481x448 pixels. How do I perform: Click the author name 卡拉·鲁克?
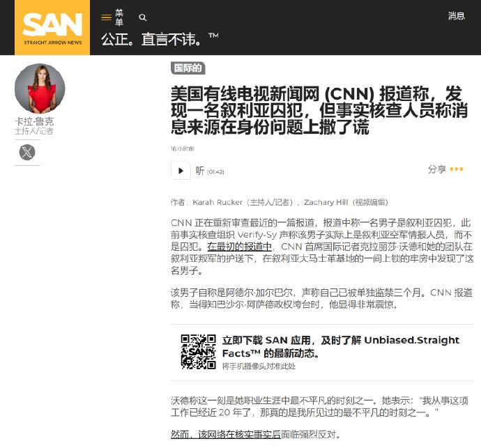tap(34, 121)
